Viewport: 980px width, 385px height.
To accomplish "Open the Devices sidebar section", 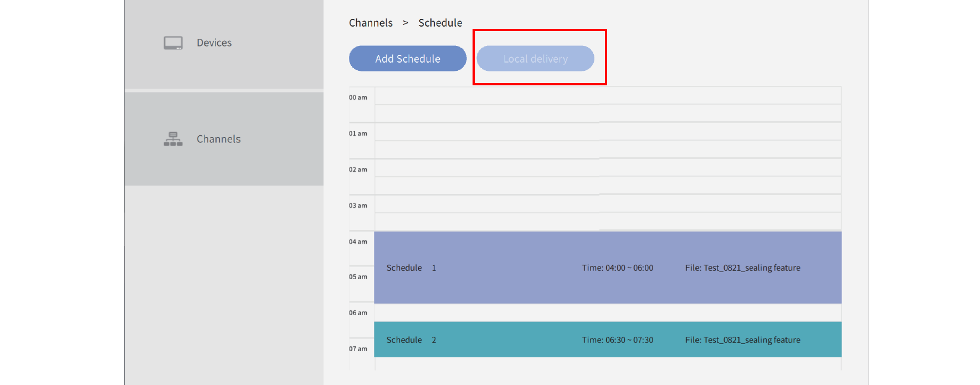I will pyautogui.click(x=214, y=43).
